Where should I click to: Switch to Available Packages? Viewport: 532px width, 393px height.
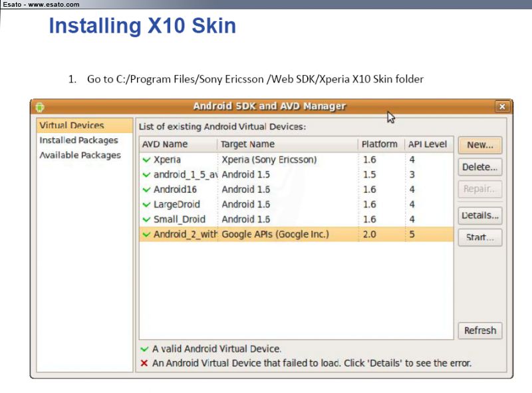click(80, 155)
